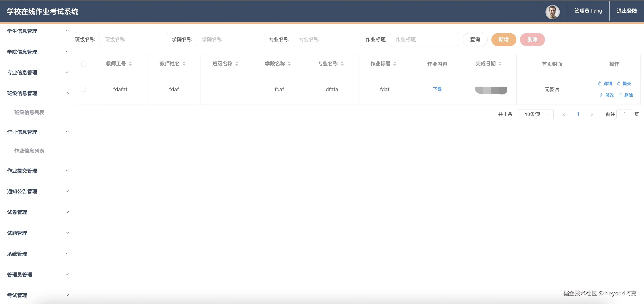
Task: Sort by 作业标题 column arrows
Action: point(395,64)
